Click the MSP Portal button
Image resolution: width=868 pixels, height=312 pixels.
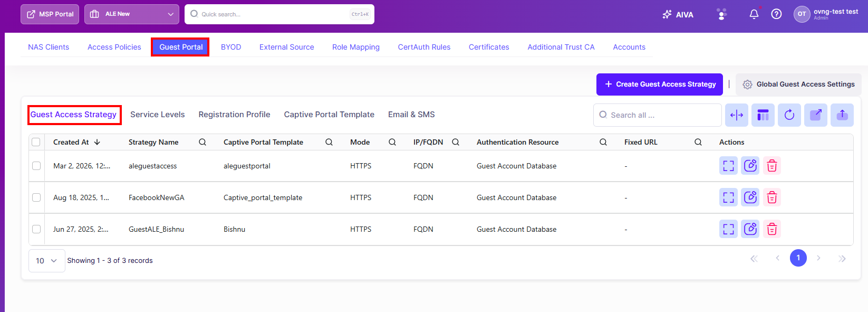tap(50, 14)
